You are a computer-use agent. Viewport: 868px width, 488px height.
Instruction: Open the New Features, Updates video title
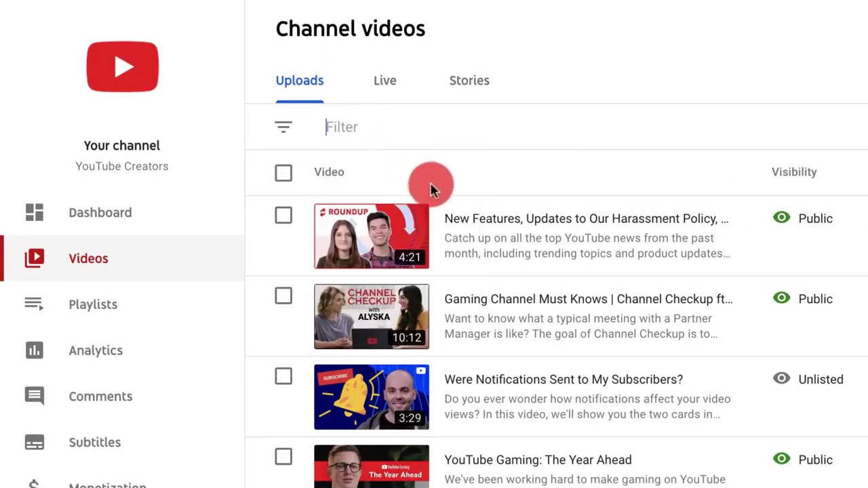point(587,219)
